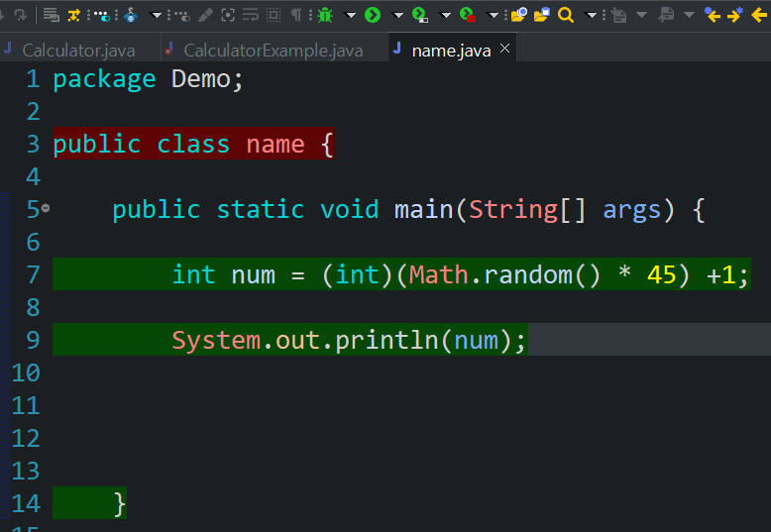The image size is (771, 532).
Task: Run the program with green play icon
Action: click(373, 15)
